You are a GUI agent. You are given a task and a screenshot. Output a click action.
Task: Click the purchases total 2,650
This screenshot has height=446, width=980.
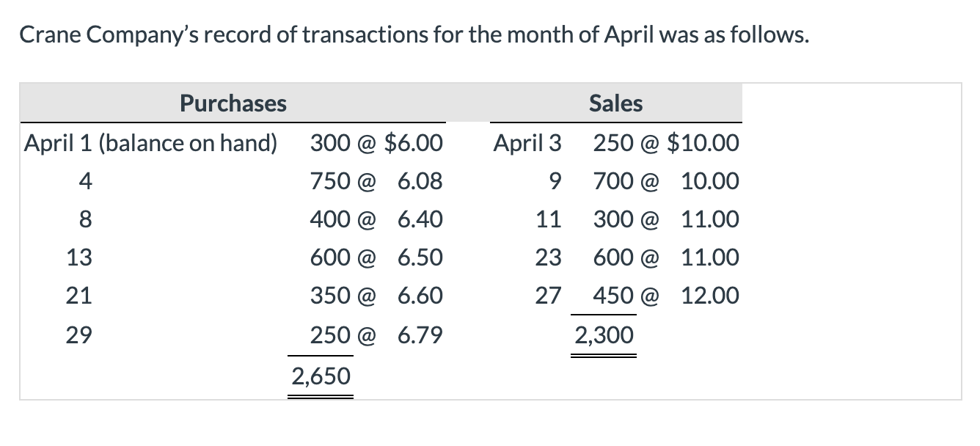(321, 376)
